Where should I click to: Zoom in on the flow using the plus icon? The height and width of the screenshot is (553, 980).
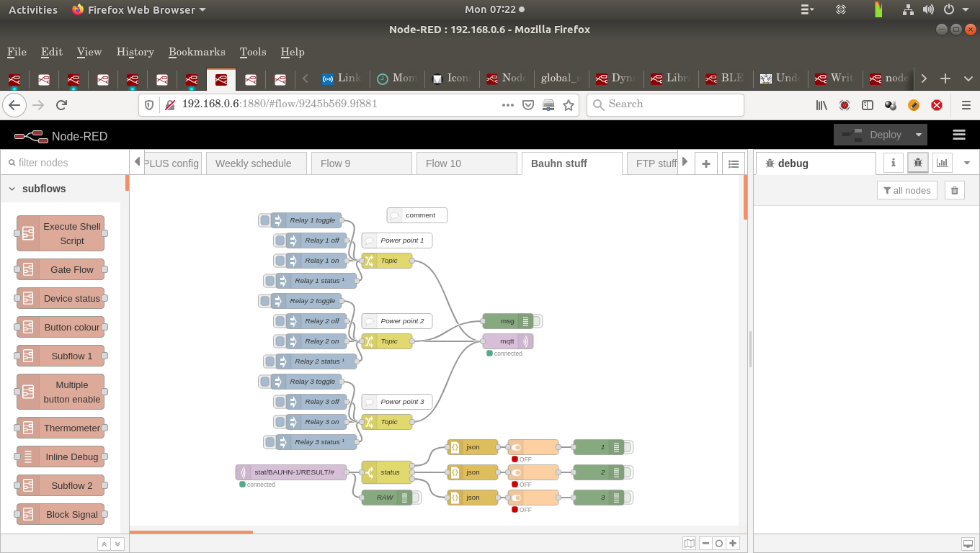[x=734, y=544]
